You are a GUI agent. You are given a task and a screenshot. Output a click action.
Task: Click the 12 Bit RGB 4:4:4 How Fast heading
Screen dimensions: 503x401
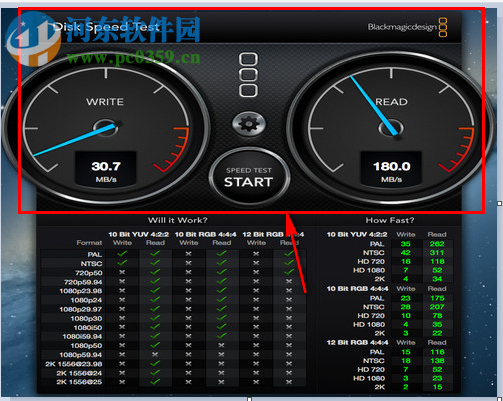(357, 343)
